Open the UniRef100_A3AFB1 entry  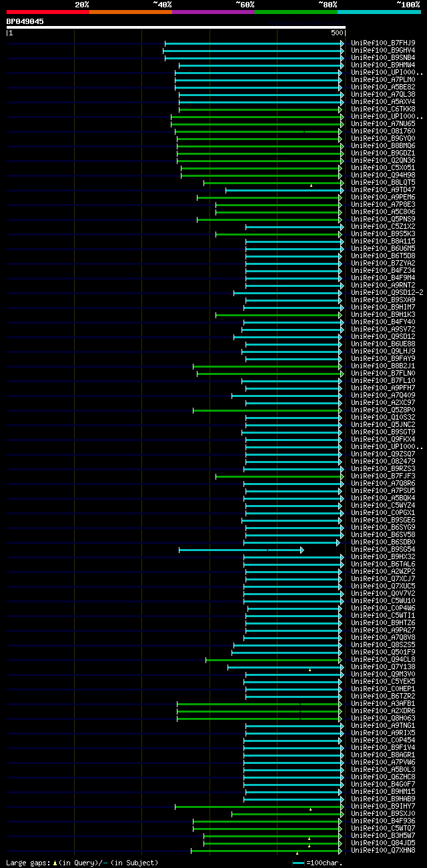click(383, 703)
